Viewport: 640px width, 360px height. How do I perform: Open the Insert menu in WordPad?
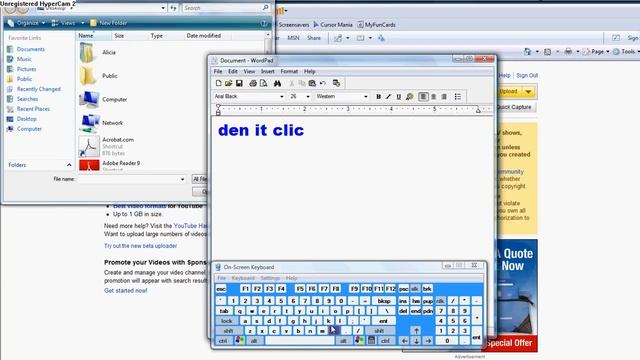click(268, 71)
